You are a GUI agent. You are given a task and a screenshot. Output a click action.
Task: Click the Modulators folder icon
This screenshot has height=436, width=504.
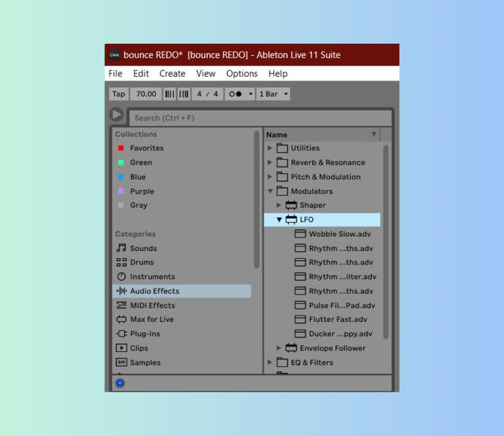point(282,191)
